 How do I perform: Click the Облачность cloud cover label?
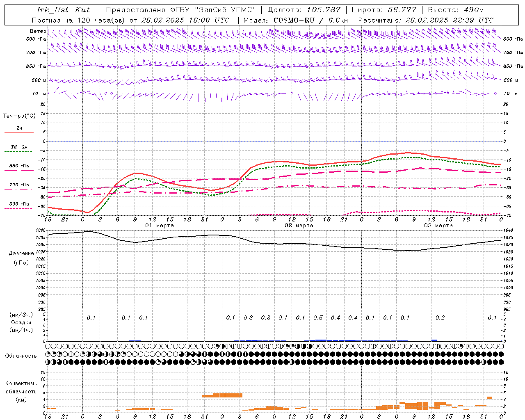click(x=21, y=356)
